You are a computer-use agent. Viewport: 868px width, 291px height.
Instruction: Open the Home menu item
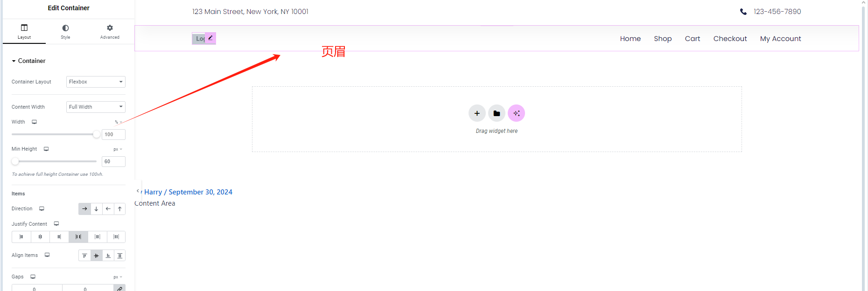pos(630,39)
